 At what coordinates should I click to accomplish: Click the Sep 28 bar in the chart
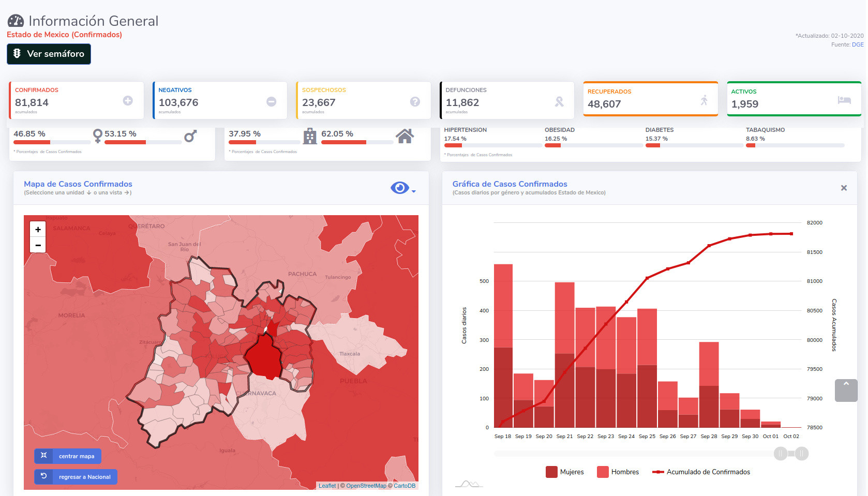click(x=709, y=385)
